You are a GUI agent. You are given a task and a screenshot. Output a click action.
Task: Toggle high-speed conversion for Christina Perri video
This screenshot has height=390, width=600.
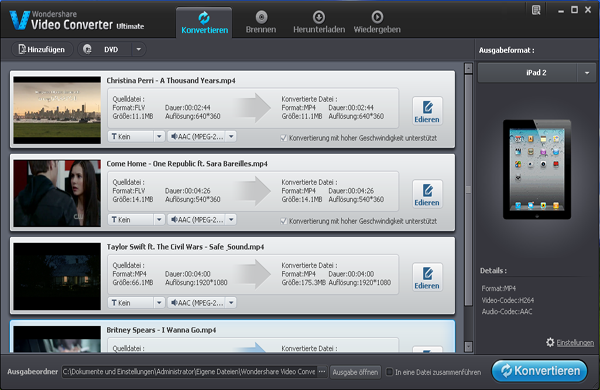(x=284, y=138)
